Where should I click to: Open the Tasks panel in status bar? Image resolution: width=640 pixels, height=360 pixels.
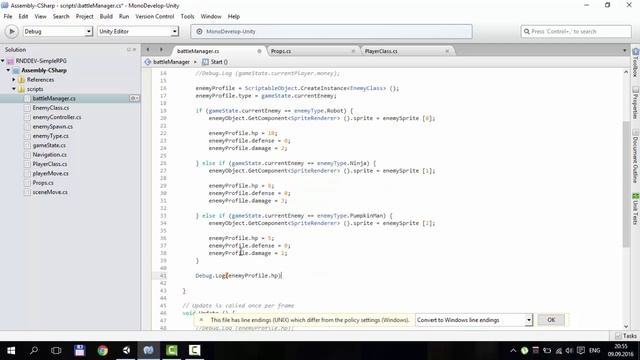[x=626, y=336]
